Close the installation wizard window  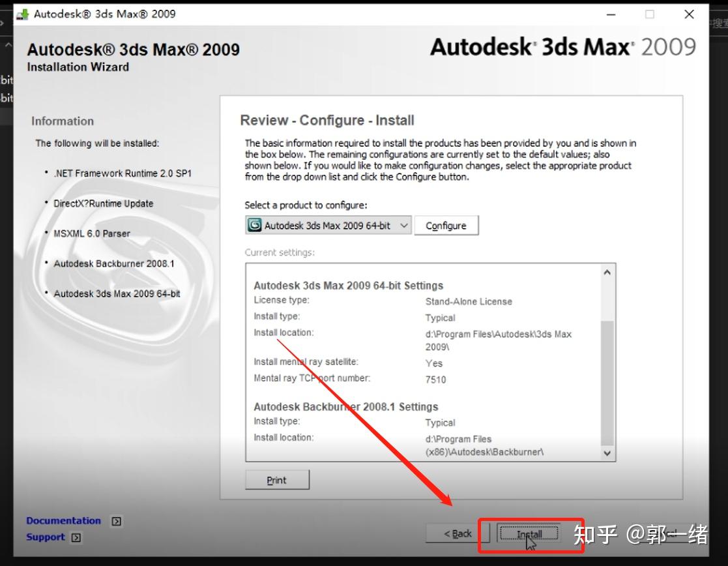689,14
